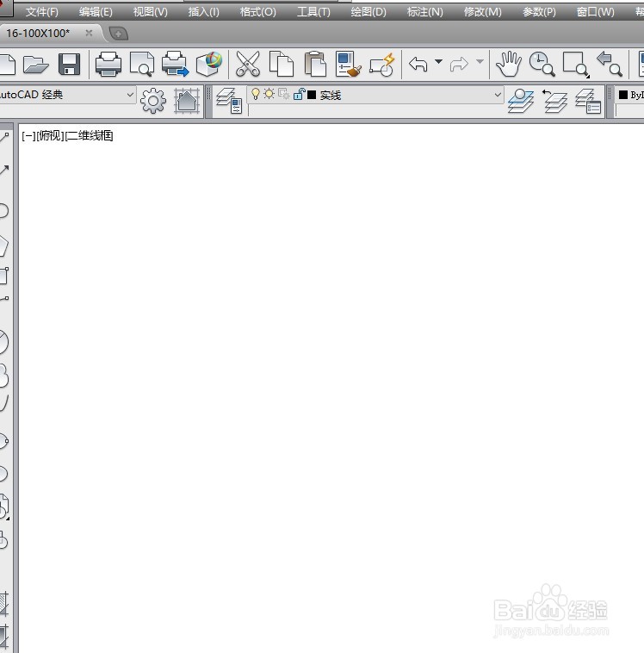Click the [俯视] view control label
Image resolution: width=644 pixels, height=653 pixels.
(x=51, y=135)
